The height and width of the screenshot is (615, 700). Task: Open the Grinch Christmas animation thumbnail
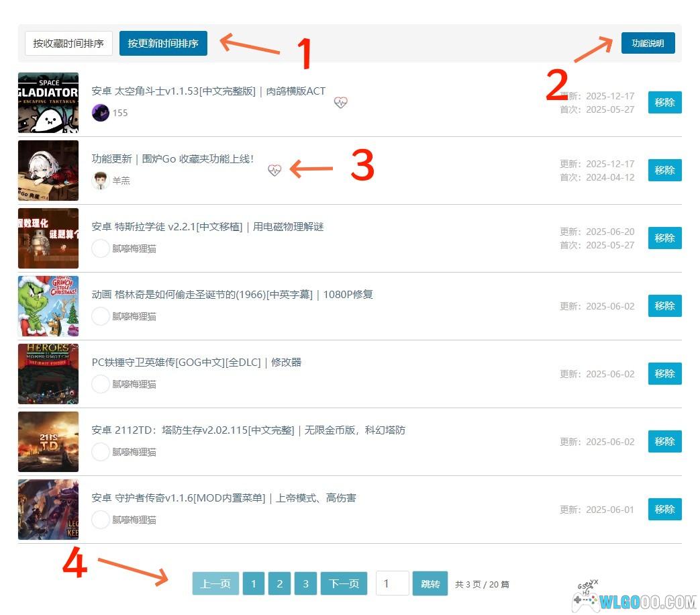coord(48,306)
